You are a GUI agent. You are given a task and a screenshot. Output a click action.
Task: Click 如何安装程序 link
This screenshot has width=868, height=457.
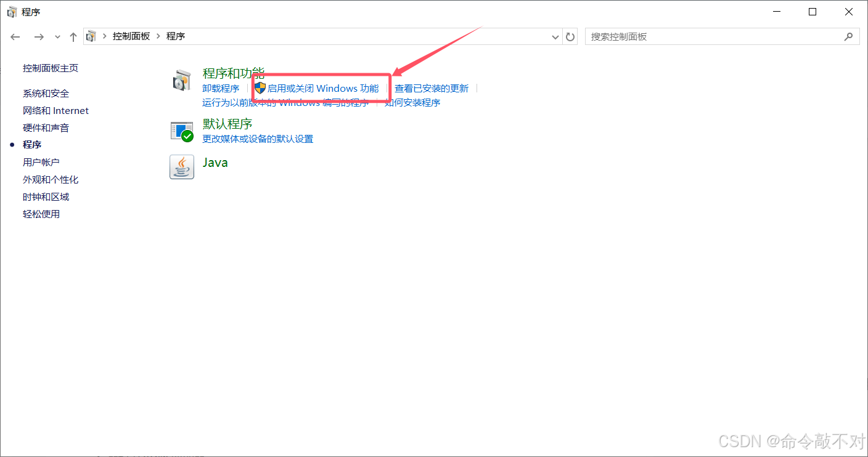[x=412, y=103]
